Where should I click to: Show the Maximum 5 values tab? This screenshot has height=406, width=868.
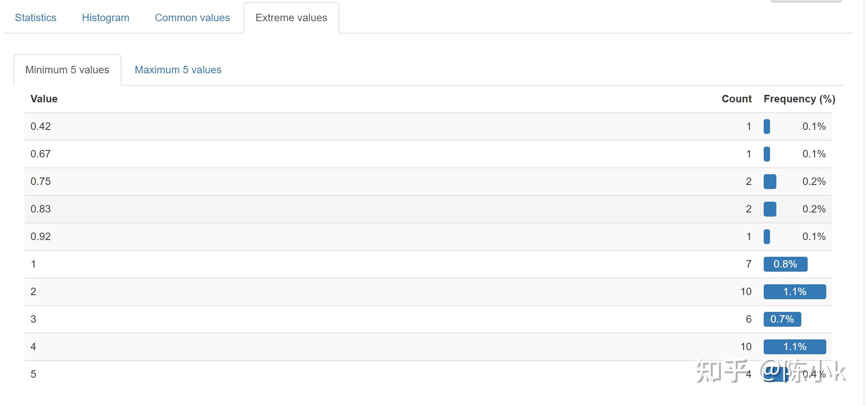click(x=178, y=70)
